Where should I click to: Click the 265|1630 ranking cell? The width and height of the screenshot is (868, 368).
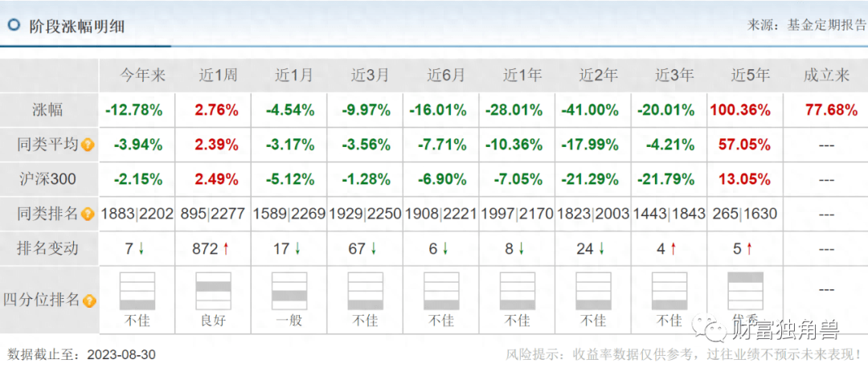(x=745, y=215)
